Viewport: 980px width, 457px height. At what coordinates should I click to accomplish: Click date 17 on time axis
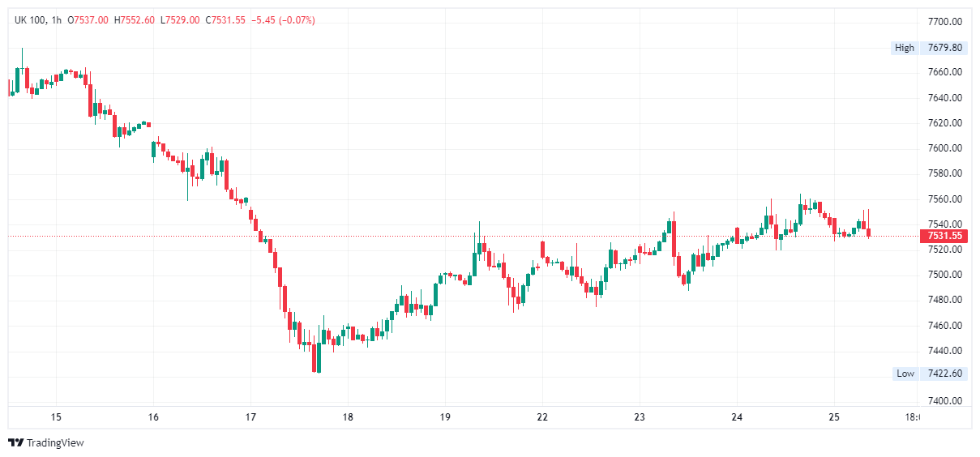point(250,417)
